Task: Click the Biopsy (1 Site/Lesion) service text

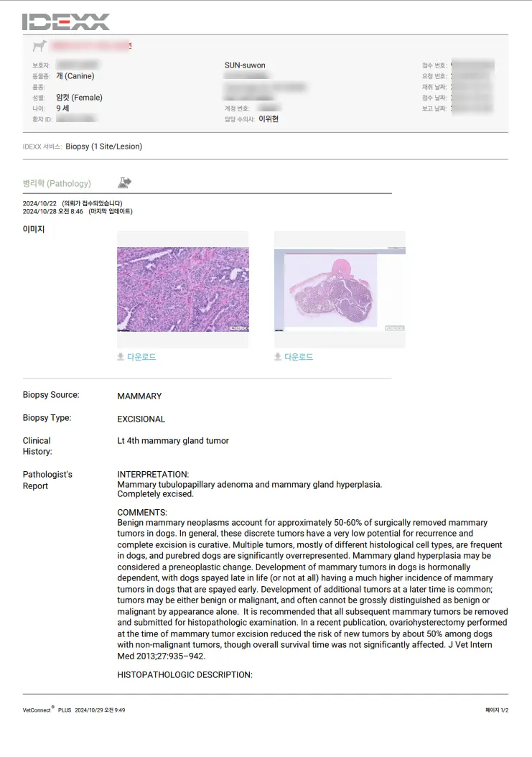Action: pos(104,147)
